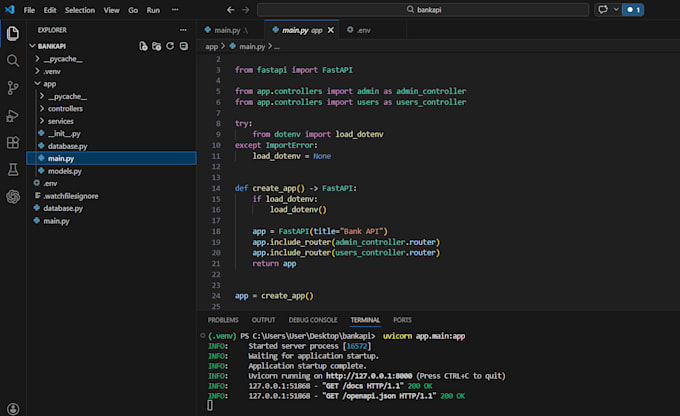Click the bankapi command center search box
Viewport: 680px width, 416px height.
coord(423,10)
